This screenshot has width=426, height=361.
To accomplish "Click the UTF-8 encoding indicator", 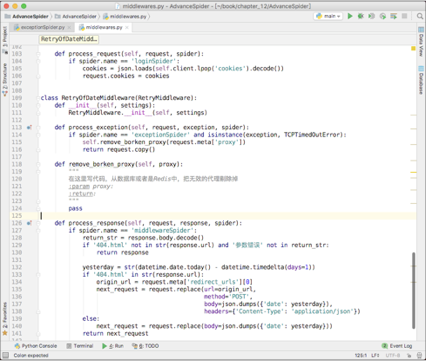I will coord(393,355).
